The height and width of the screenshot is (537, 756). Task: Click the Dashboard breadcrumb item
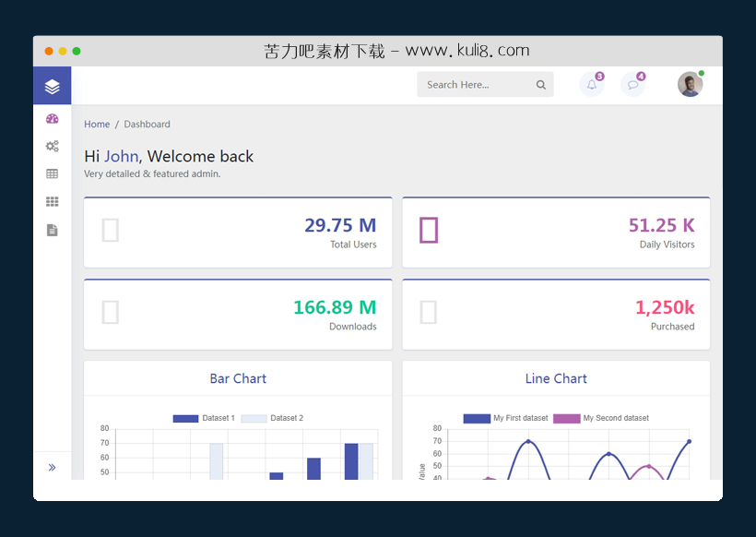tap(147, 125)
